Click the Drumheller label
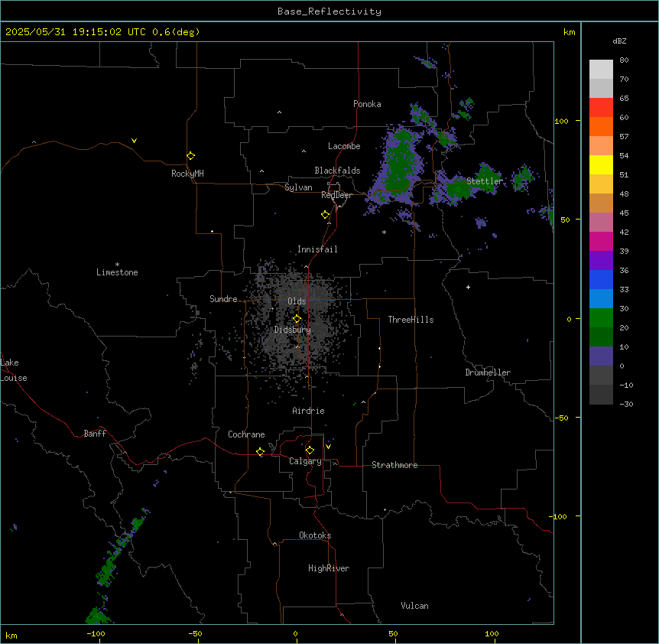 488,372
